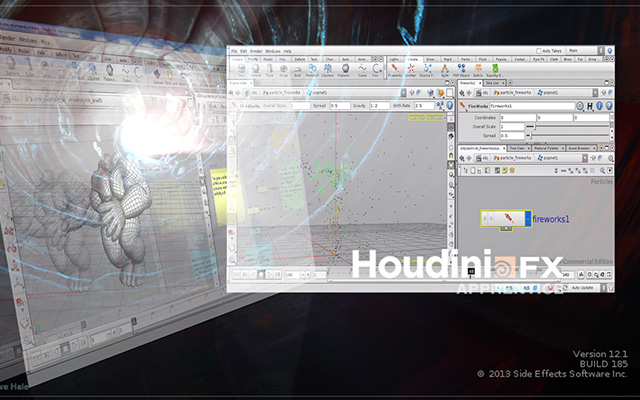
Task: Switch to the Tree View pane tab
Action: (517, 148)
